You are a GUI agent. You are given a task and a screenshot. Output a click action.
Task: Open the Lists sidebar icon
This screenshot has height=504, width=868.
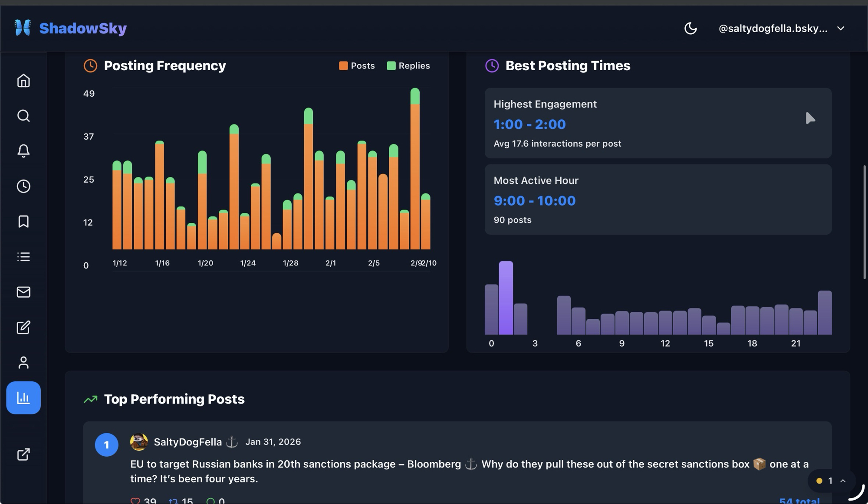(23, 257)
